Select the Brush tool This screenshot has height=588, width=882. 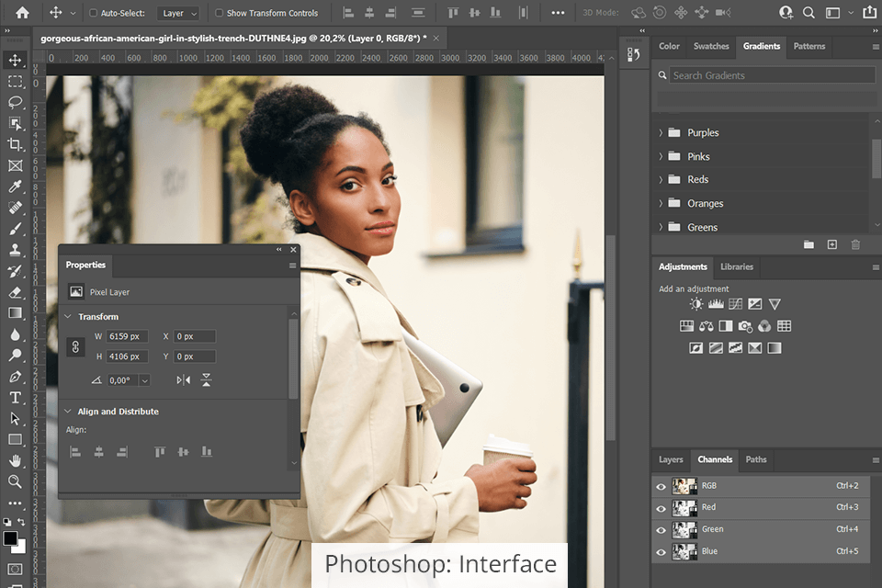(x=16, y=229)
